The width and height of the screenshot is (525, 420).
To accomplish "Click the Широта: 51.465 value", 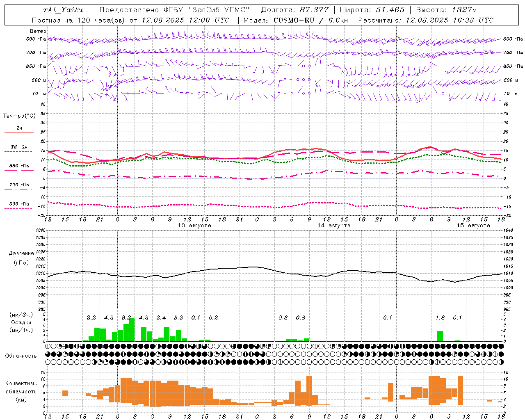I will [x=372, y=10].
